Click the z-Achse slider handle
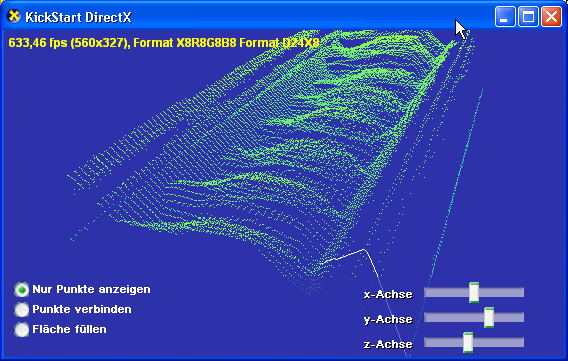The width and height of the screenshot is (568, 361). point(468,342)
